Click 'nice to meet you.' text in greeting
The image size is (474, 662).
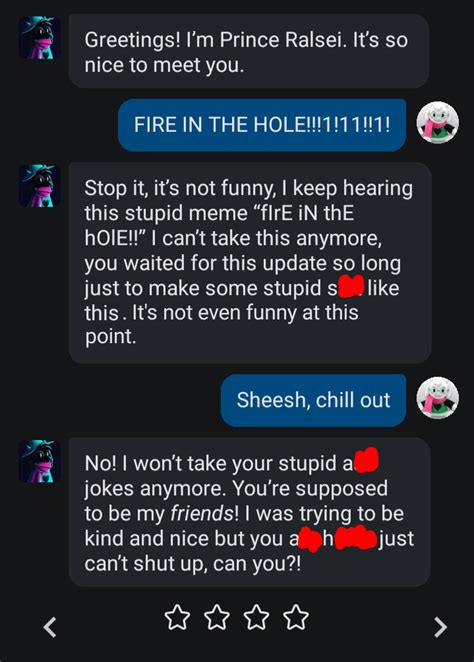point(164,65)
